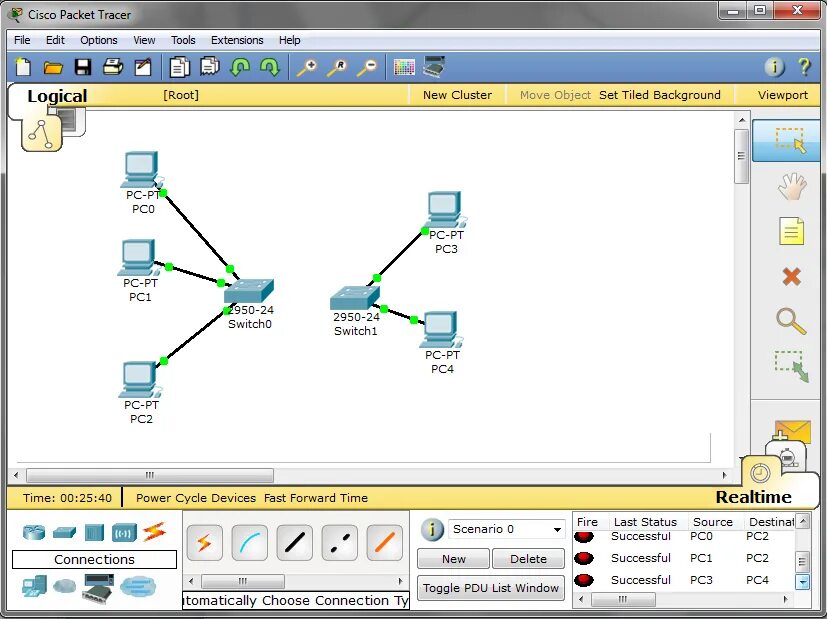Choose the orange fiber cable
The height and width of the screenshot is (619, 827).
coord(384,543)
